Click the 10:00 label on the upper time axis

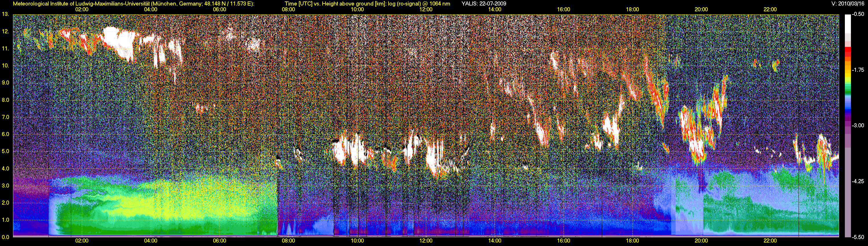pos(357,10)
